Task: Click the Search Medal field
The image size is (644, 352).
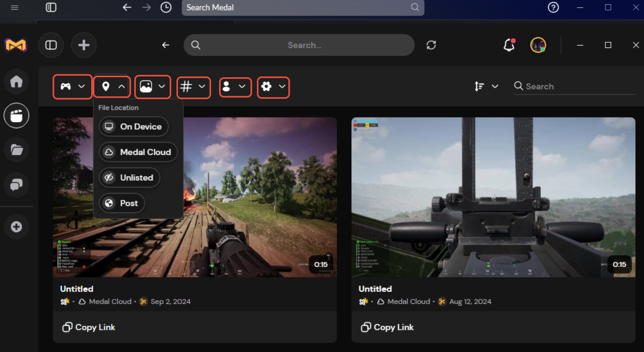Action: (x=303, y=8)
